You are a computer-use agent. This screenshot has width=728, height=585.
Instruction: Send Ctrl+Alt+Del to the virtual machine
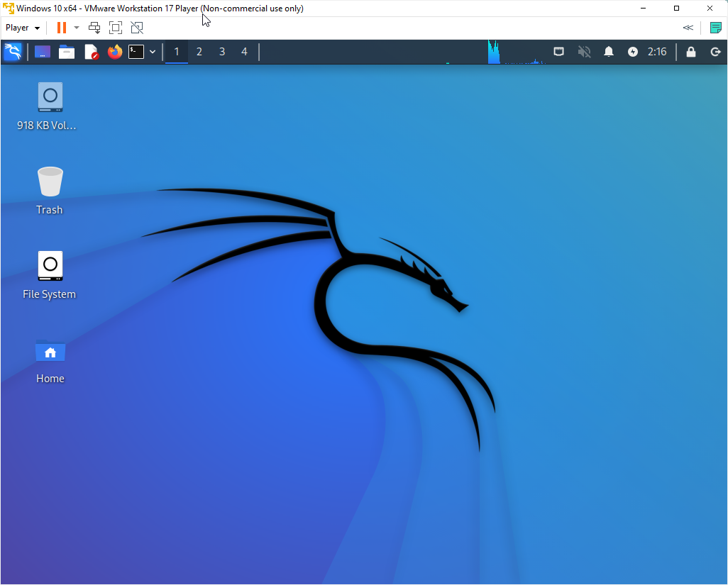tap(94, 28)
